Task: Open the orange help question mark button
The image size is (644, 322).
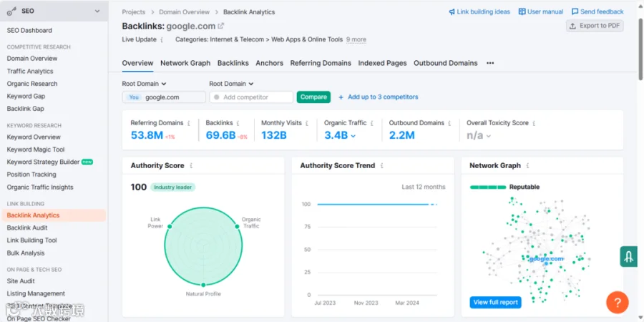Action: tap(618, 303)
